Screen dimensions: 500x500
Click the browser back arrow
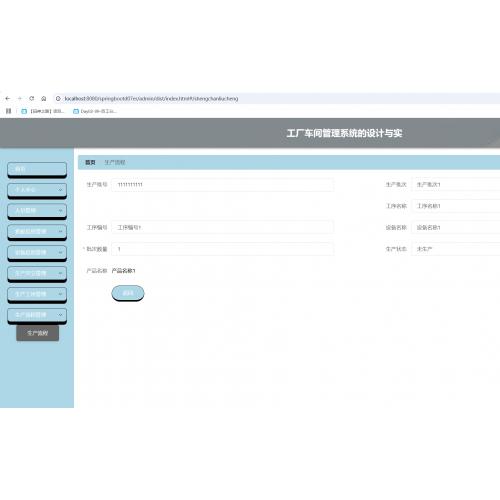click(x=8, y=98)
